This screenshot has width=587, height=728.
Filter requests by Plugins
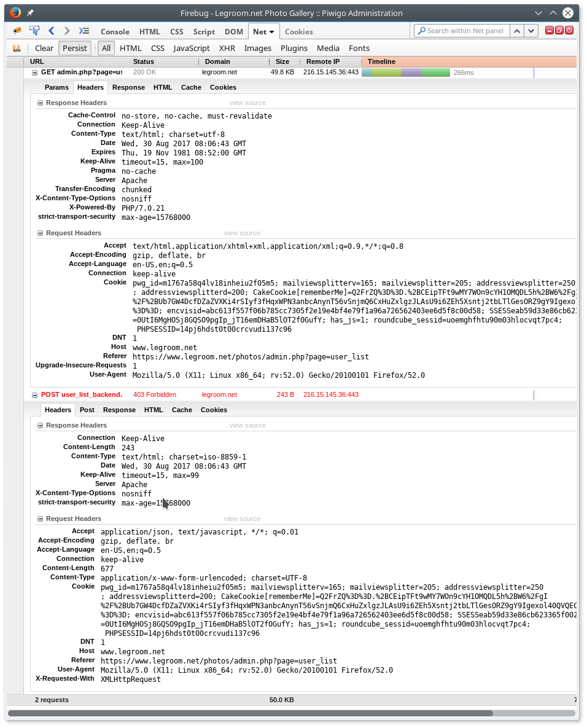click(293, 49)
